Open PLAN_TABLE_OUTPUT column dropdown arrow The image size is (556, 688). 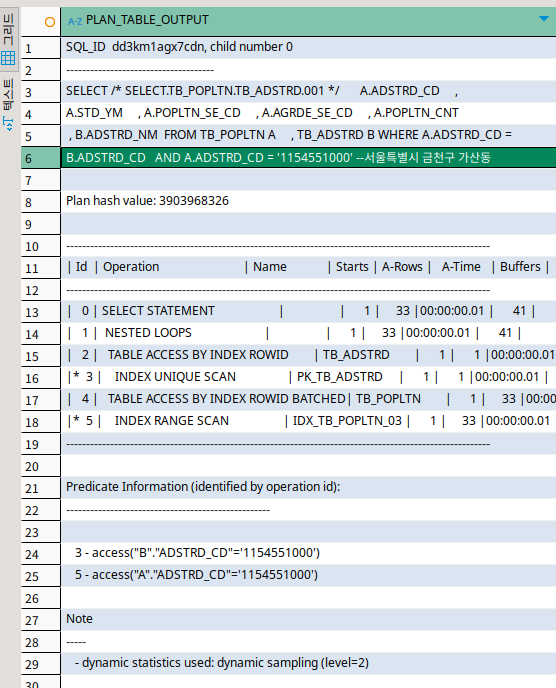544,19
